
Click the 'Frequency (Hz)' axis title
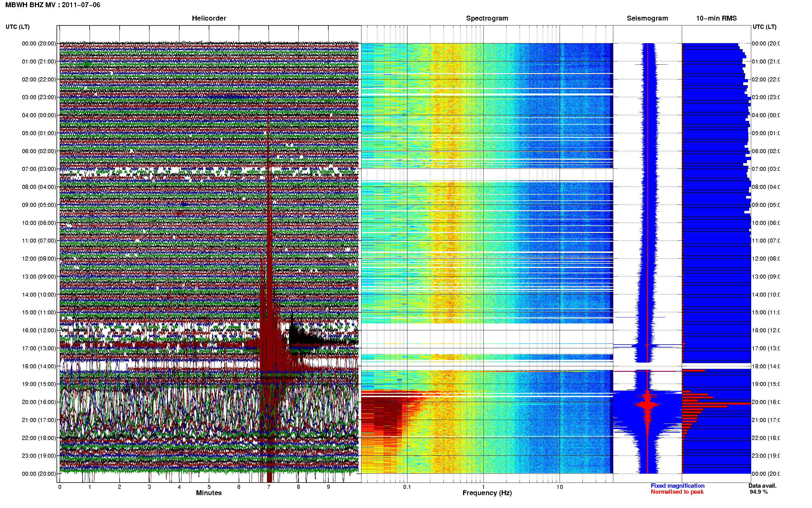(487, 493)
